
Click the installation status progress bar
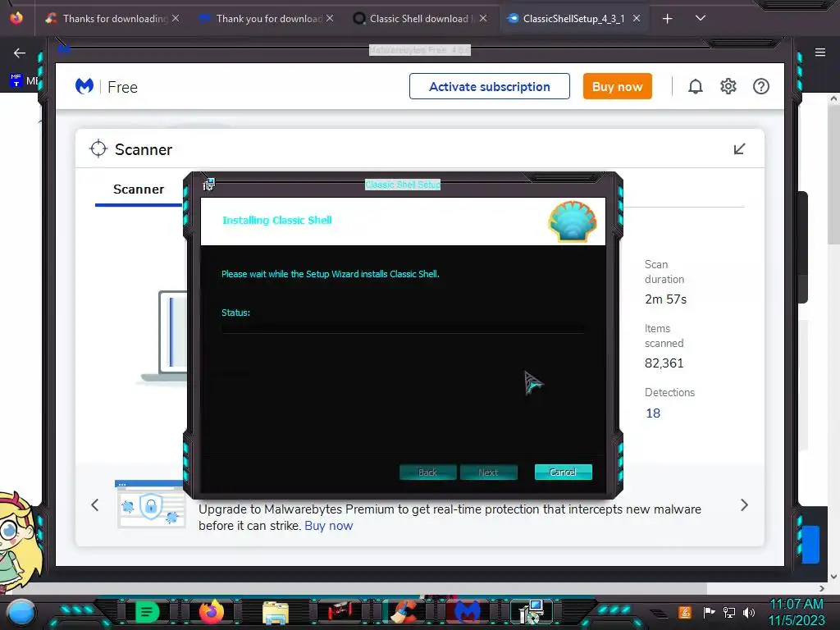[x=403, y=328]
